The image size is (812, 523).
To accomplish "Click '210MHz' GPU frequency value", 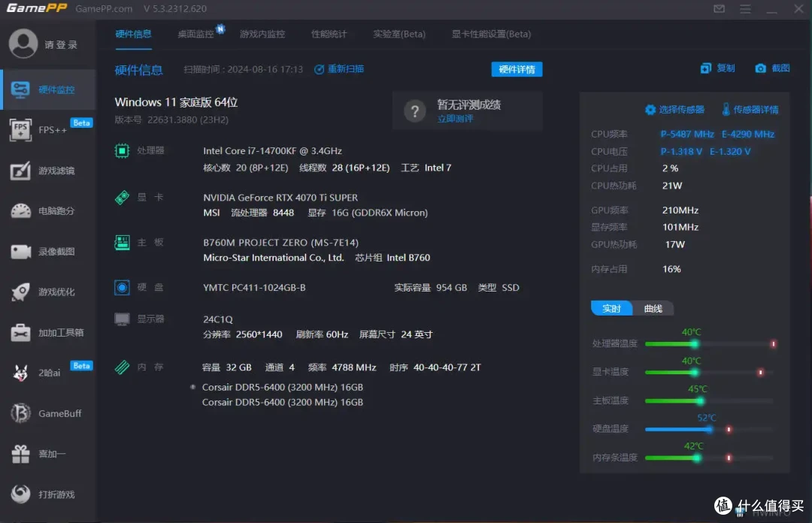I will 680,210.
